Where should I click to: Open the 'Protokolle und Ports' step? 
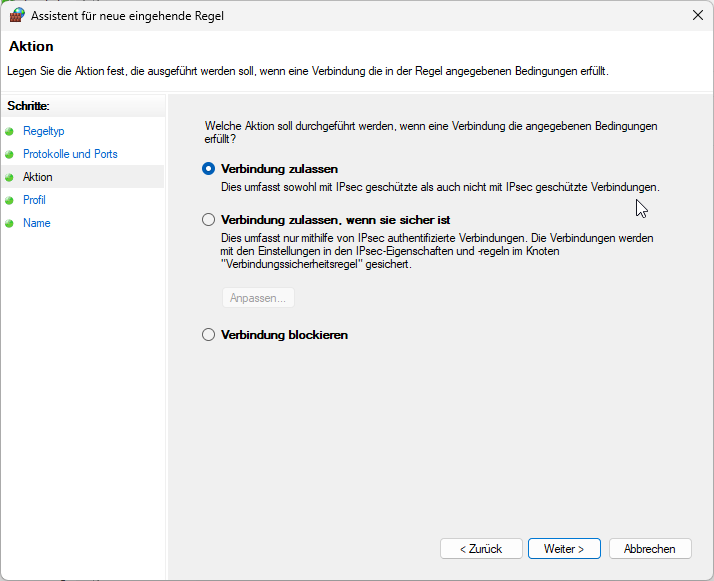click(x=70, y=154)
